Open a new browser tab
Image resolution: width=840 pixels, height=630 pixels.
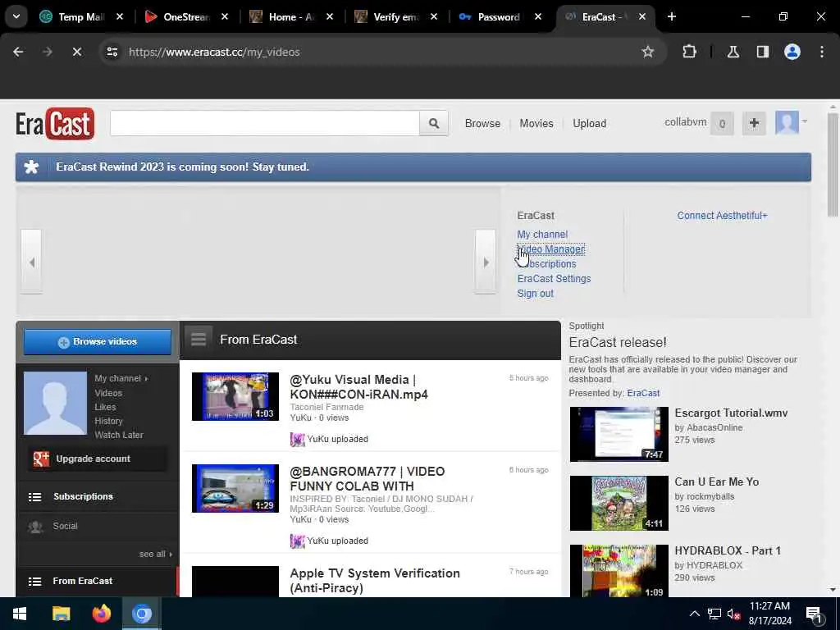[x=672, y=16]
